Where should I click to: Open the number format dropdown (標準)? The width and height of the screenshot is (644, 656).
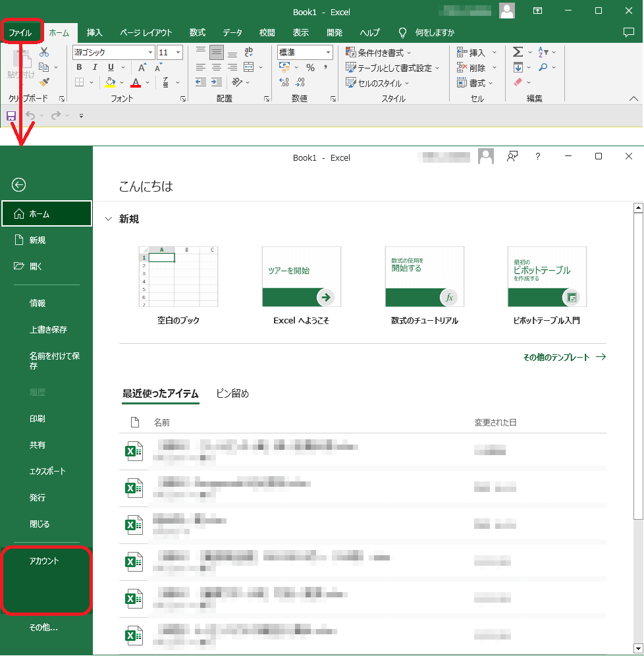pos(329,52)
